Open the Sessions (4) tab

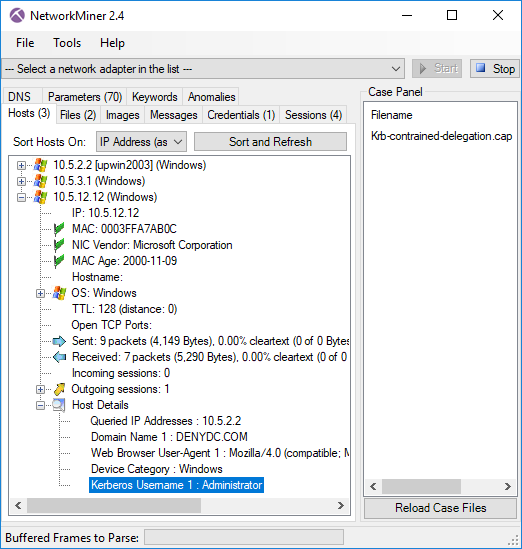[313, 115]
